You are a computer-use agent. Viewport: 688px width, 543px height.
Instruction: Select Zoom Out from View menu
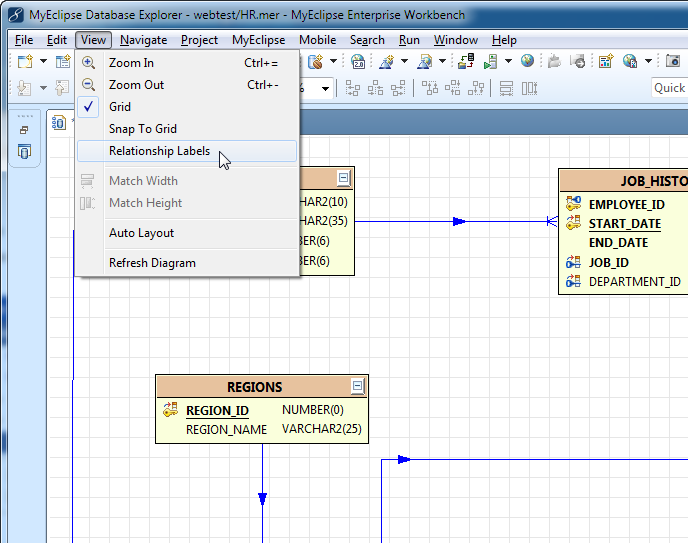tap(136, 85)
